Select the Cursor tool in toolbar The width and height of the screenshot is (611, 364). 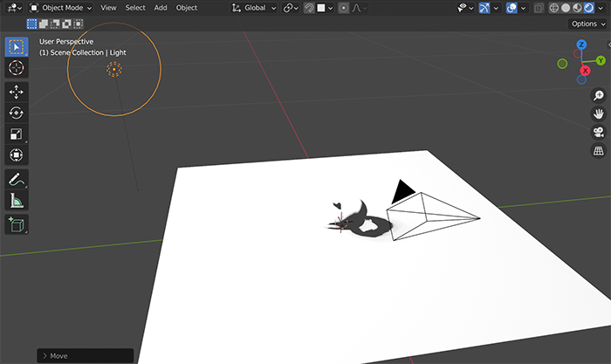pyautogui.click(x=17, y=67)
